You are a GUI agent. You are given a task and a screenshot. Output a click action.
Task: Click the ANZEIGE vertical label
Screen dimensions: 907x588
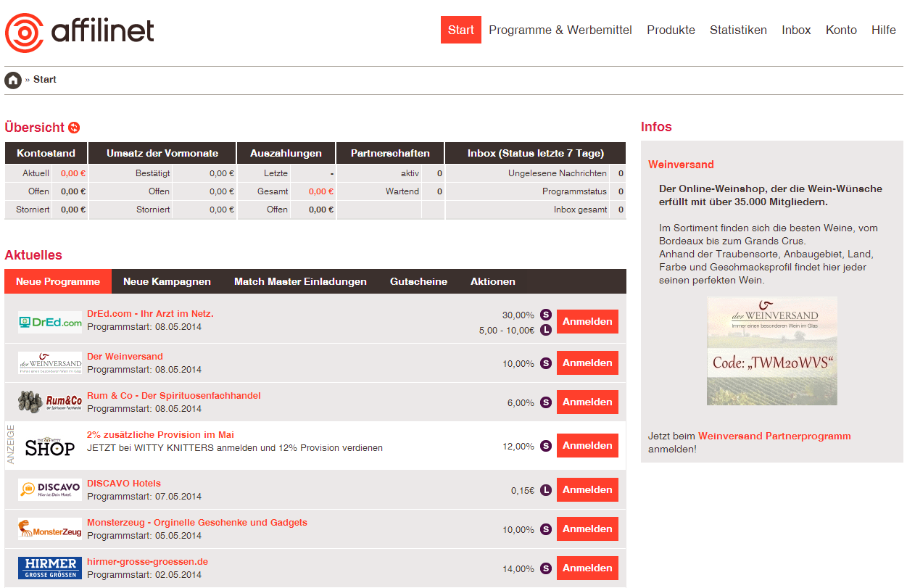point(11,444)
